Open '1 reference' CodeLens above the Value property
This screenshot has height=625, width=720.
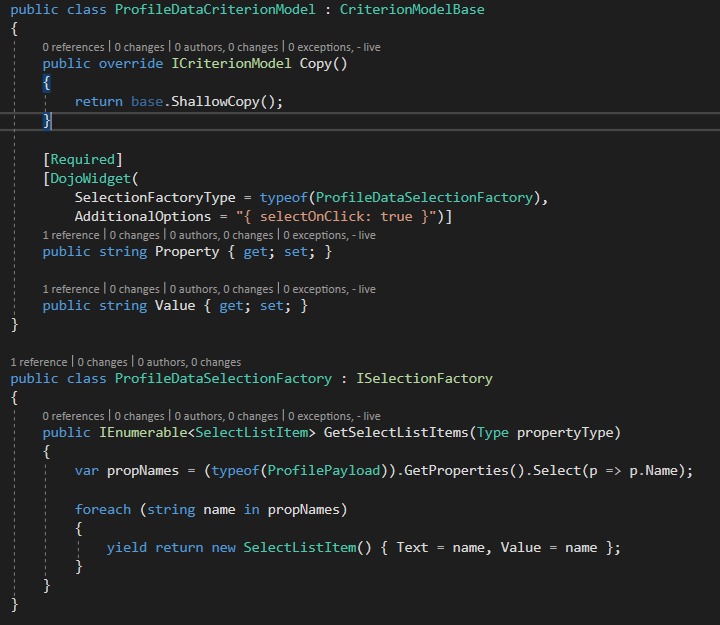pyautogui.click(x=71, y=289)
